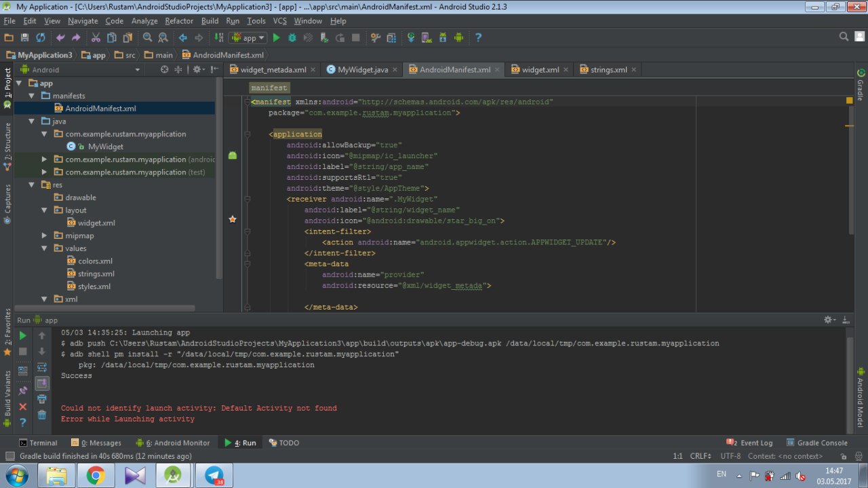
Task: Open the Terminal tool window
Action: coord(38,443)
